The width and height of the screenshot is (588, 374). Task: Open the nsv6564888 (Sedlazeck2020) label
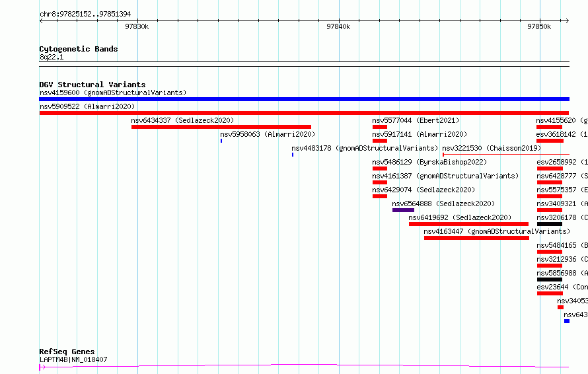[x=443, y=204]
